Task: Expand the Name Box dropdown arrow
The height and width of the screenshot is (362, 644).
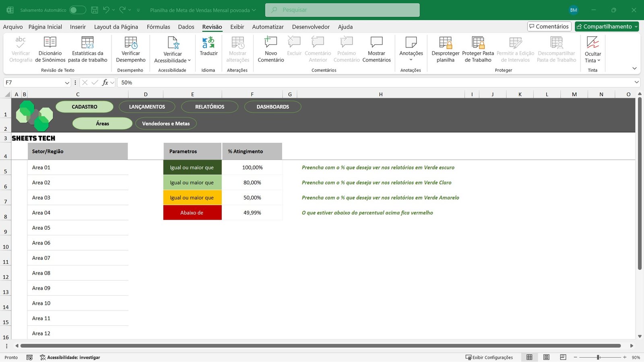Action: click(67, 82)
